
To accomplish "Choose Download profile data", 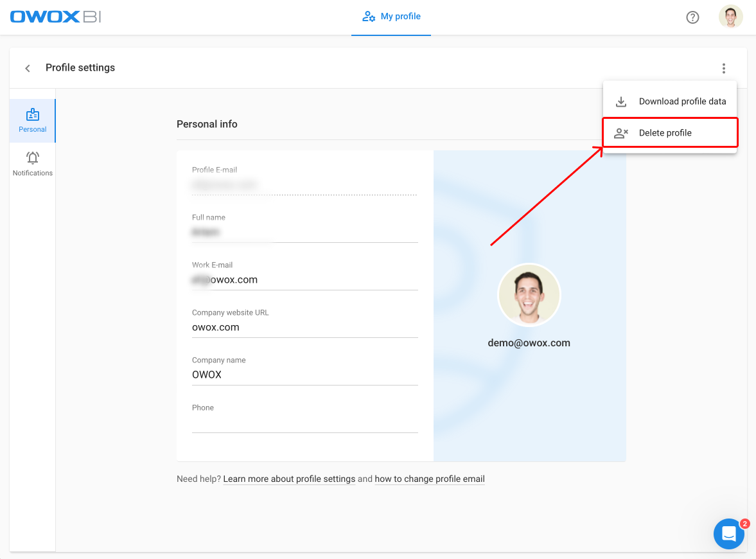I will point(670,102).
